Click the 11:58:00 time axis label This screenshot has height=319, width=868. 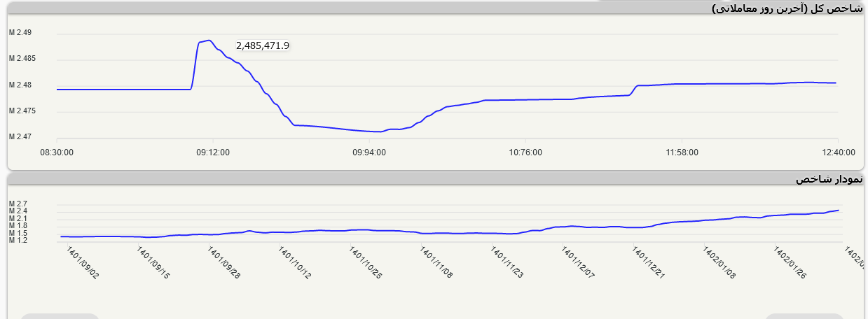click(x=682, y=153)
